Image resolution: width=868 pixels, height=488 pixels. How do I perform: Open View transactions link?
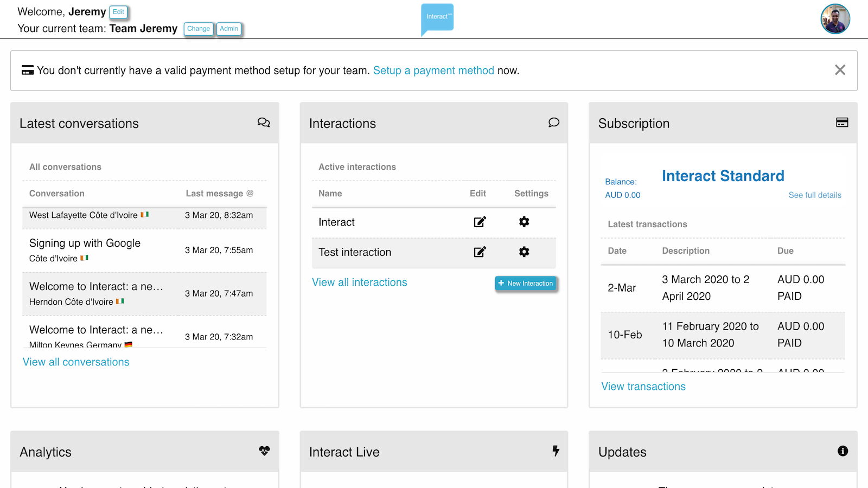point(643,387)
